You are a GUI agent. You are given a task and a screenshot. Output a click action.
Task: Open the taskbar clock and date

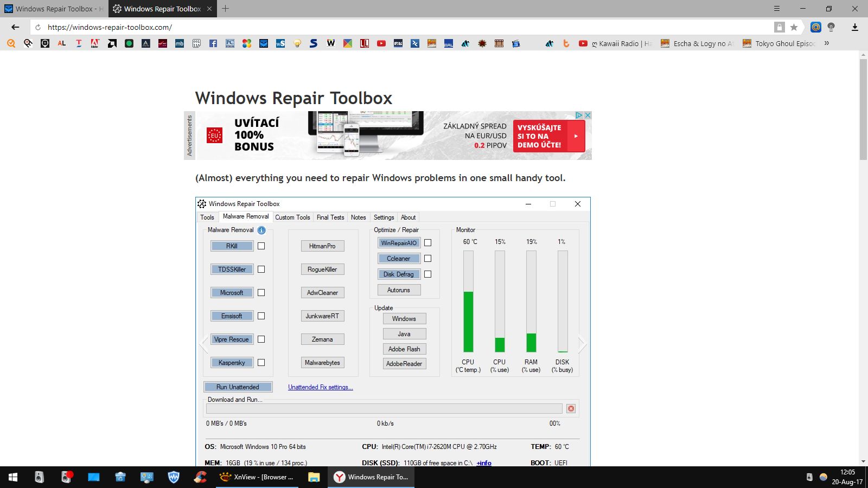[x=847, y=477]
